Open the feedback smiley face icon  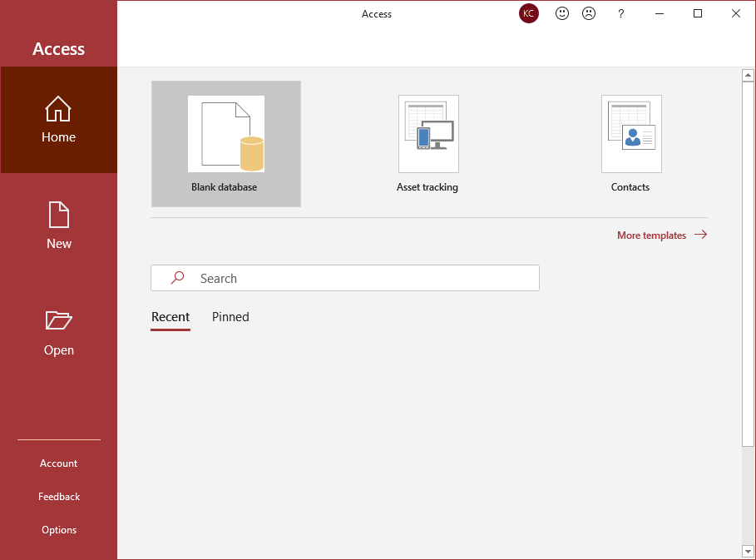(561, 13)
